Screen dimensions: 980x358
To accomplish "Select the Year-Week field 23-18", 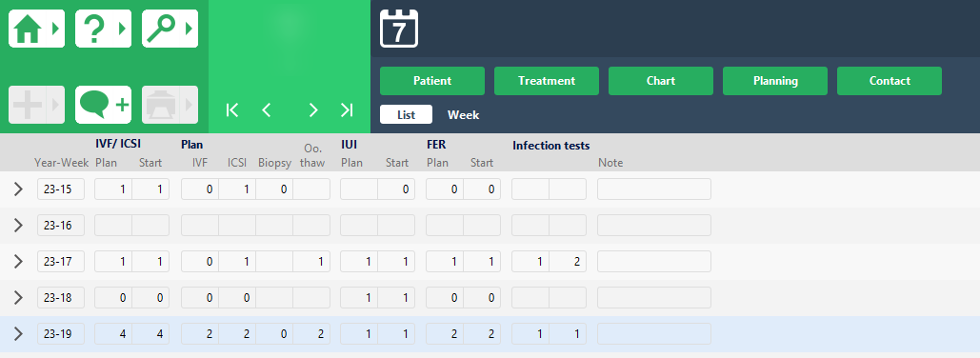I will coord(61,298).
